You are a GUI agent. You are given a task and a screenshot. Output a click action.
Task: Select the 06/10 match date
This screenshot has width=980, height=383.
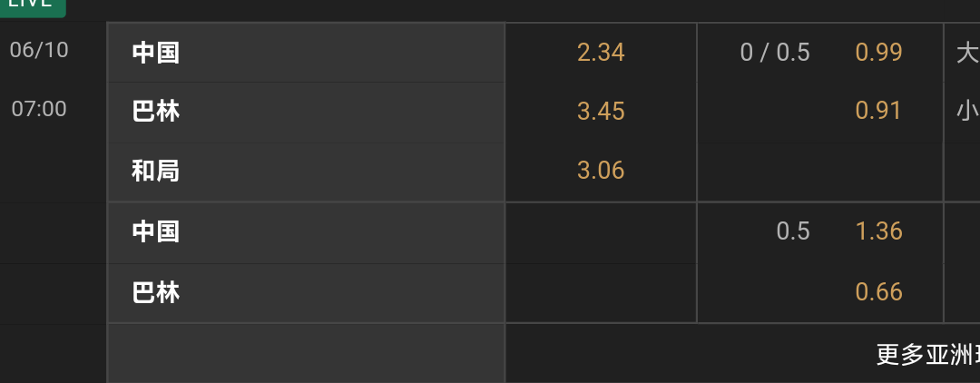39,50
